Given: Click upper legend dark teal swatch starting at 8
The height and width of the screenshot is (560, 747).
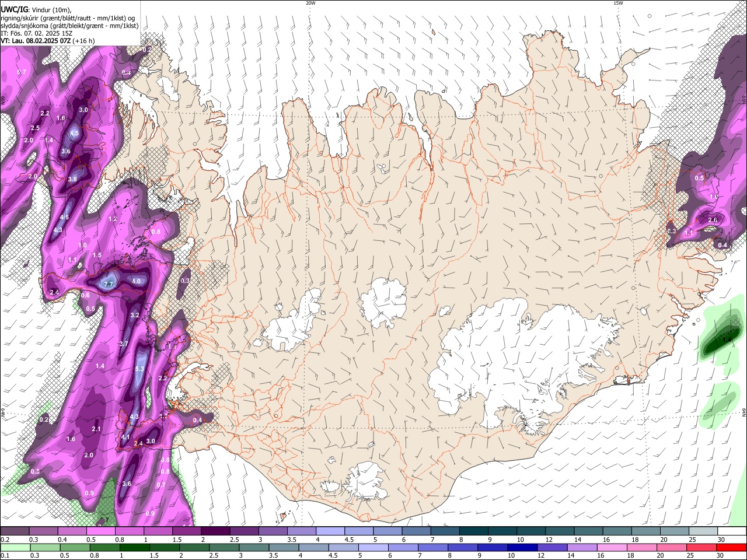Looking at the screenshot, I should [x=474, y=531].
